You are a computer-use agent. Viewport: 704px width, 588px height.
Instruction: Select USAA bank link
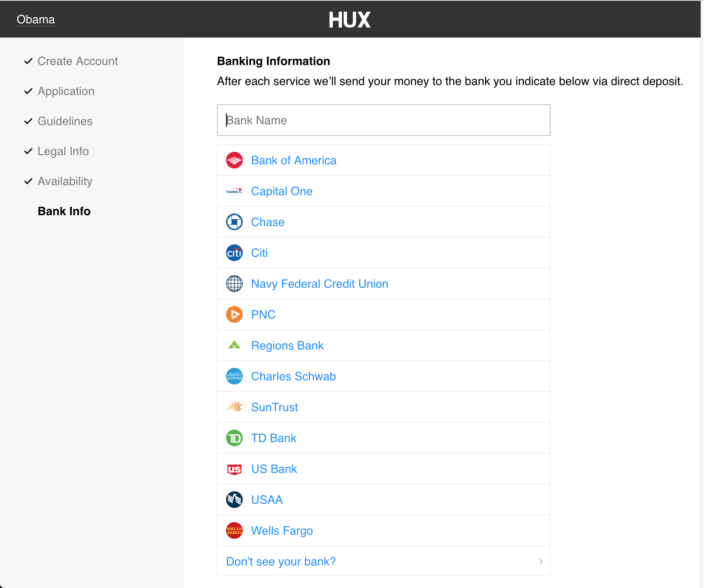click(x=267, y=500)
